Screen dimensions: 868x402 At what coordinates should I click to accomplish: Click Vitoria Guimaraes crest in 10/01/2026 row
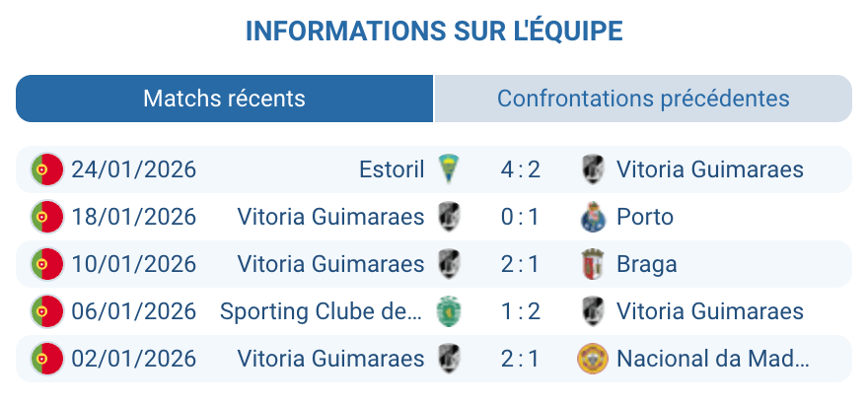[x=449, y=264]
